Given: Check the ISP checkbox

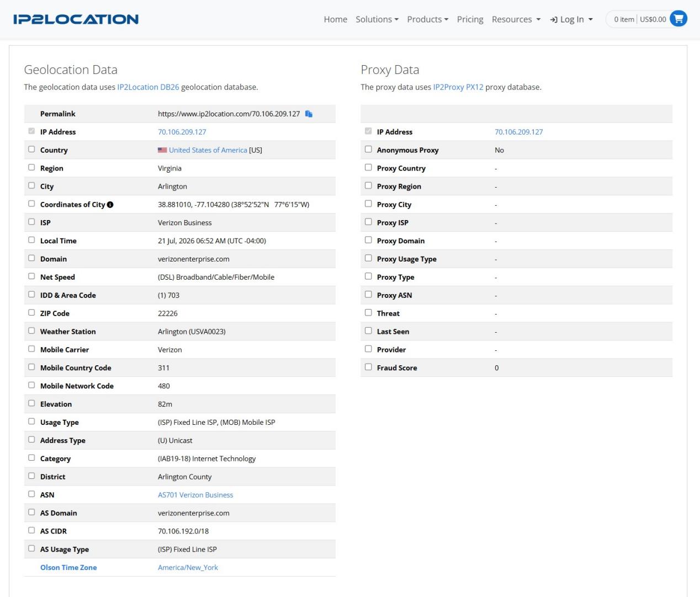Looking at the screenshot, I should tap(31, 222).
